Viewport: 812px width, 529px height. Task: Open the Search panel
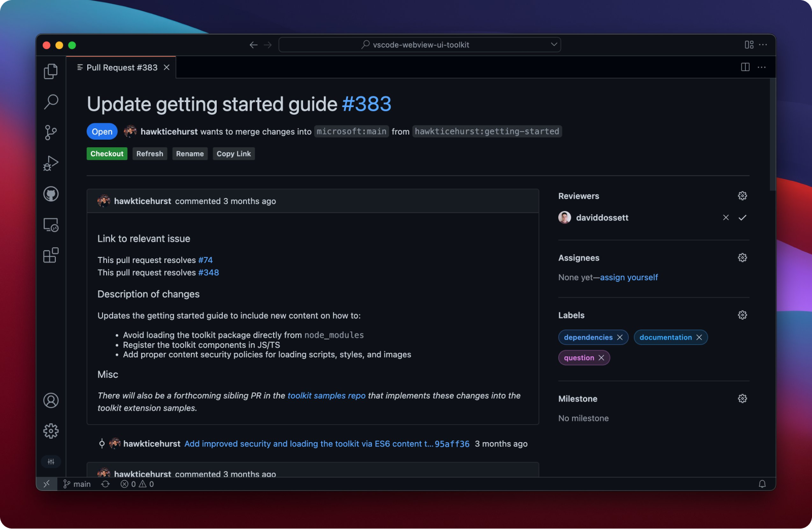[50, 102]
